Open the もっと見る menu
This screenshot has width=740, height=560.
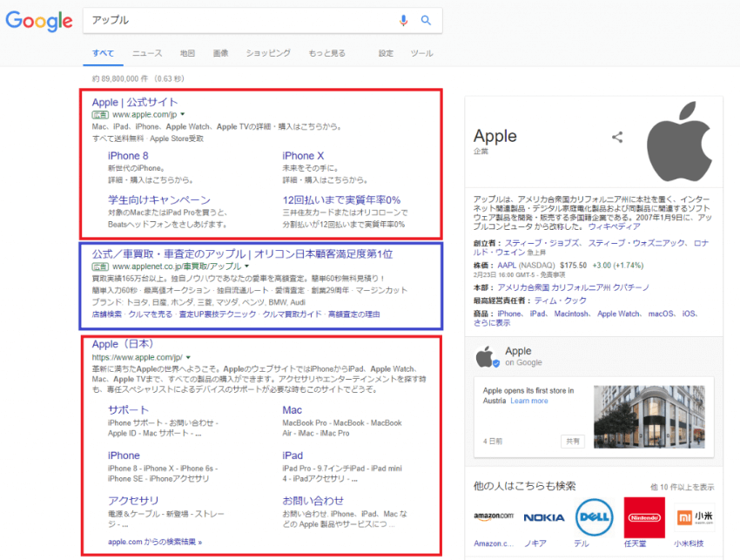click(x=326, y=53)
